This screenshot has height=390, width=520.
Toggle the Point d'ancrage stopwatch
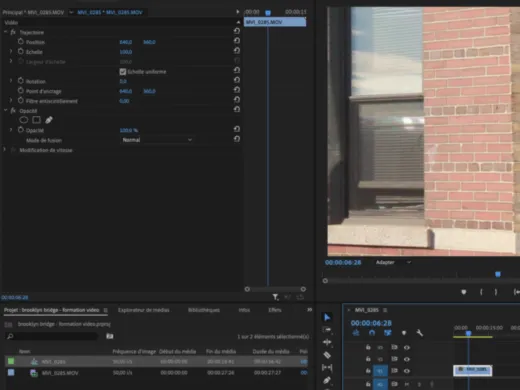pos(21,91)
